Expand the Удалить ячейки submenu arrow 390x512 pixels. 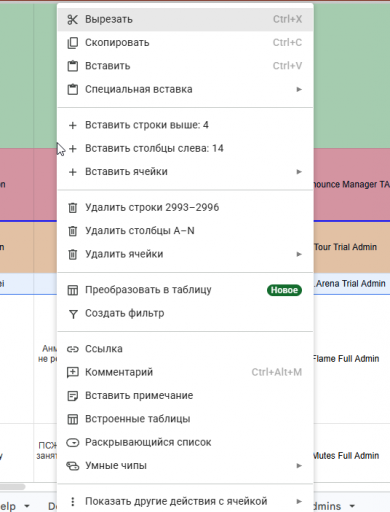click(x=299, y=254)
